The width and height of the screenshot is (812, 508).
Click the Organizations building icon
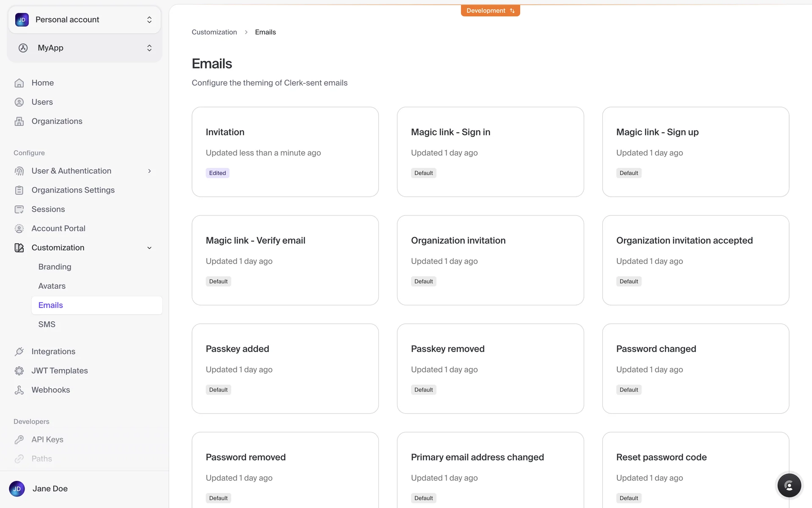coord(19,121)
